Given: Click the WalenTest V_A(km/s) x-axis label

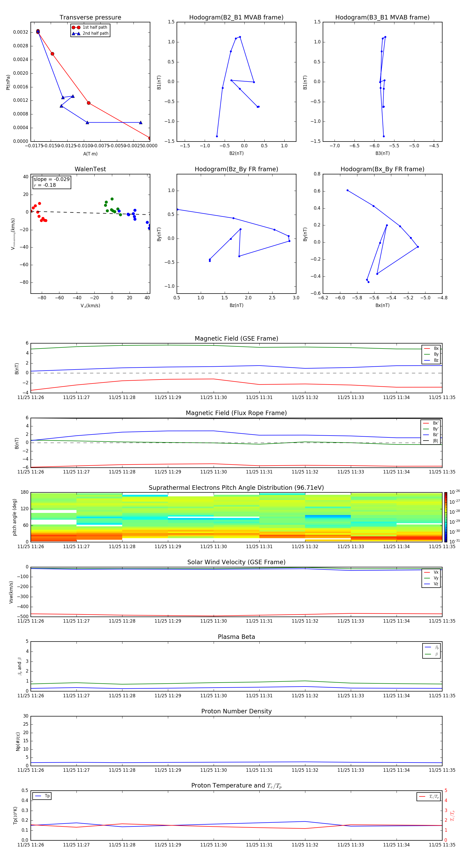Looking at the screenshot, I should coord(90,306).
